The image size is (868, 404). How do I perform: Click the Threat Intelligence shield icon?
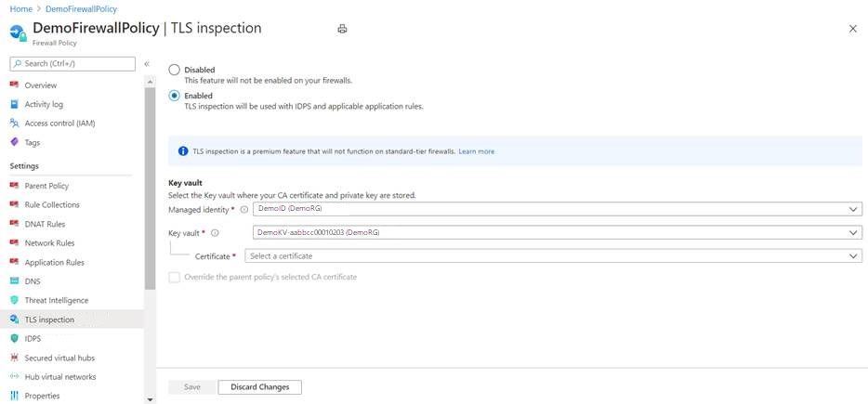(14, 301)
